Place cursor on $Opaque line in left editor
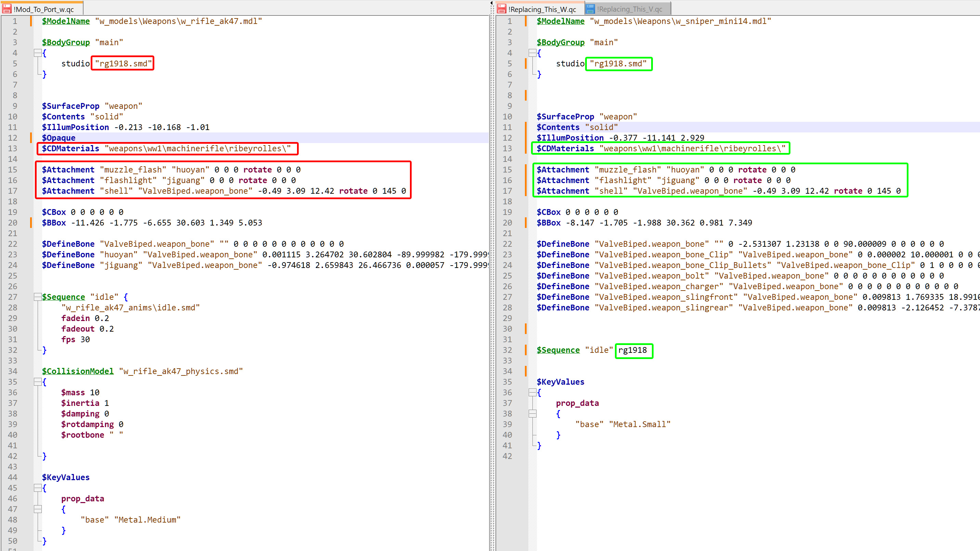 59,138
